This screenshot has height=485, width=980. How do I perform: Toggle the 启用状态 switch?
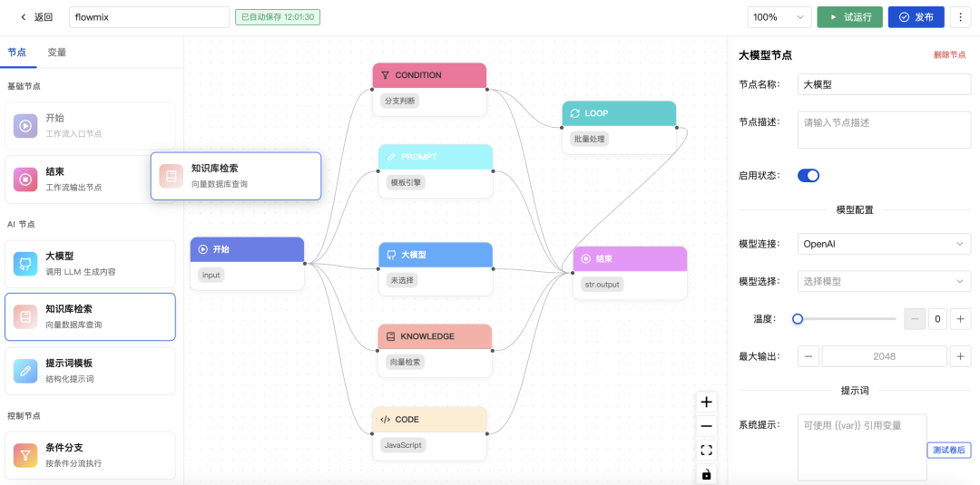[808, 175]
